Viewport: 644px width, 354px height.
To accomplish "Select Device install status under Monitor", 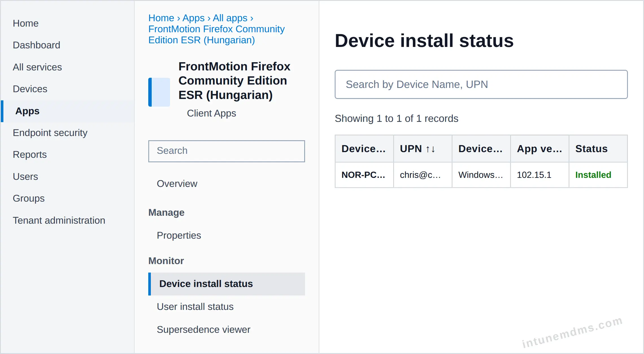I will [227, 284].
